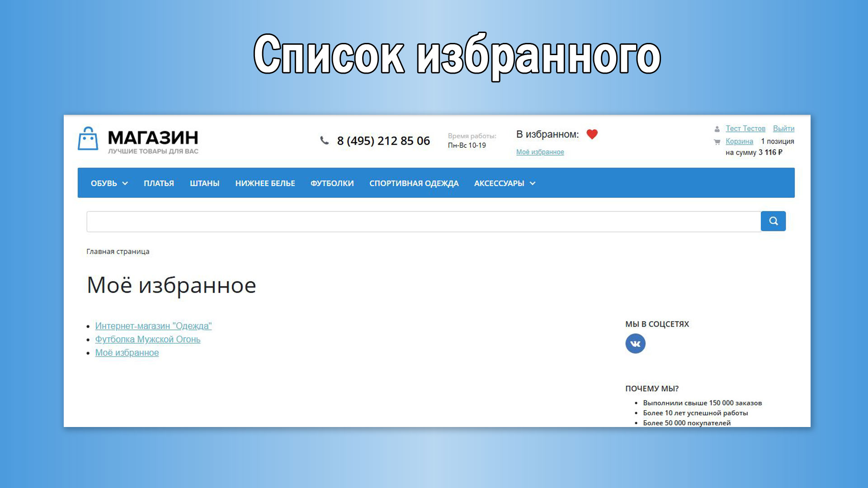Expand the ОБУВЬ dropdown chevron
The height and width of the screenshot is (488, 868).
pos(125,183)
